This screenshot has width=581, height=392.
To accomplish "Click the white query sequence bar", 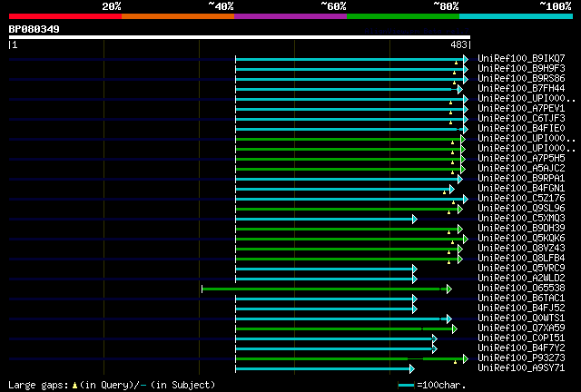I will (240, 37).
